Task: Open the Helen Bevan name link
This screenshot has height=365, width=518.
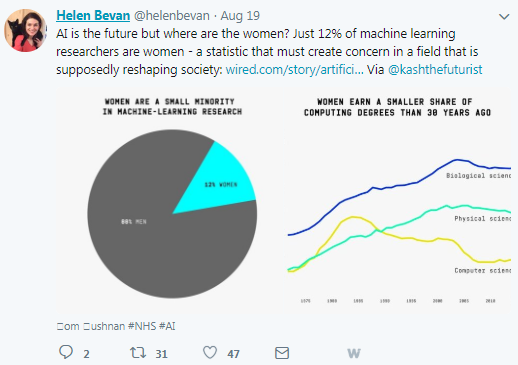Action: pos(93,16)
